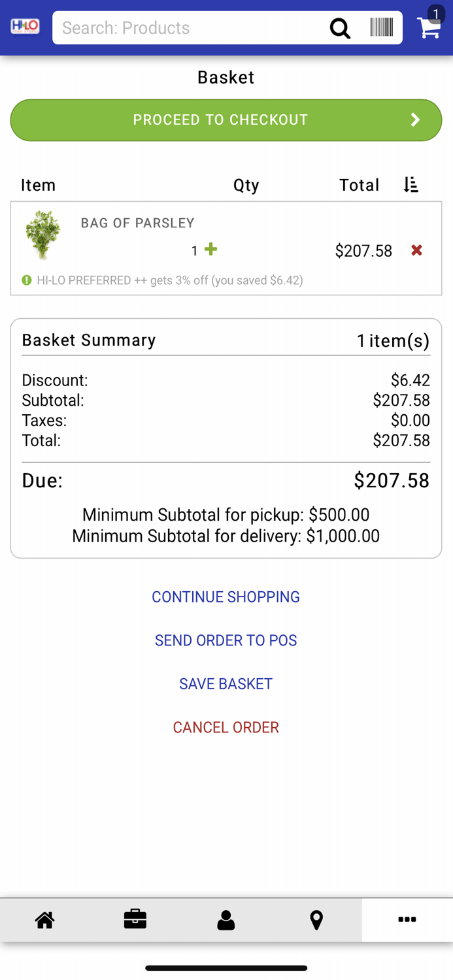This screenshot has width=453, height=980.
Task: Select Save Basket link
Action: 226,684
